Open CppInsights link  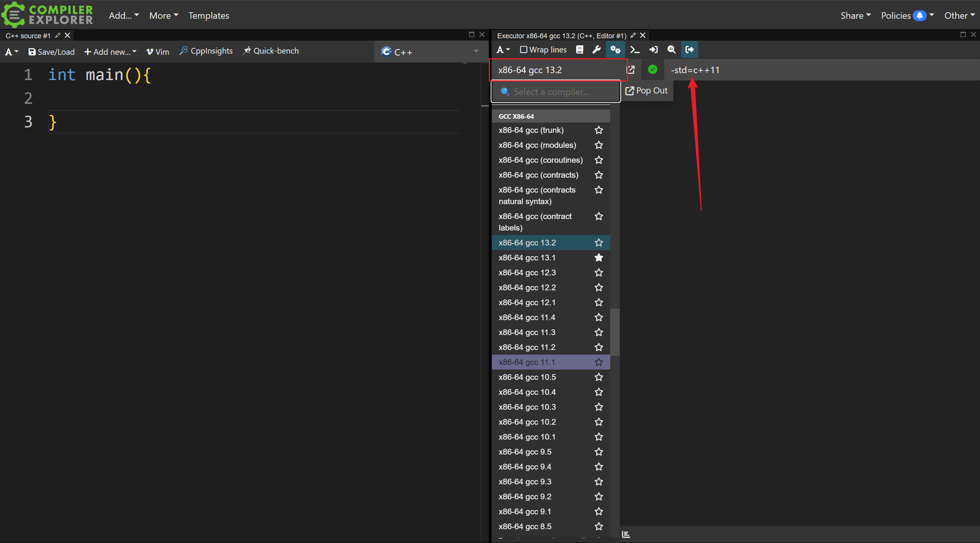click(x=206, y=51)
